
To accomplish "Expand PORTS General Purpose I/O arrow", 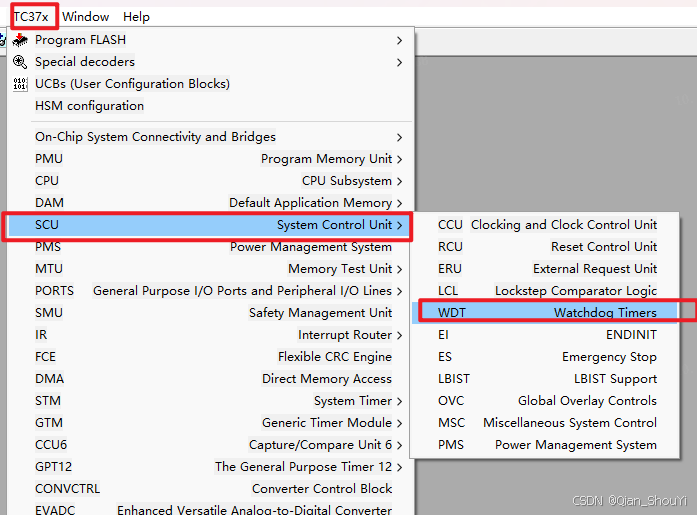I will 399,291.
